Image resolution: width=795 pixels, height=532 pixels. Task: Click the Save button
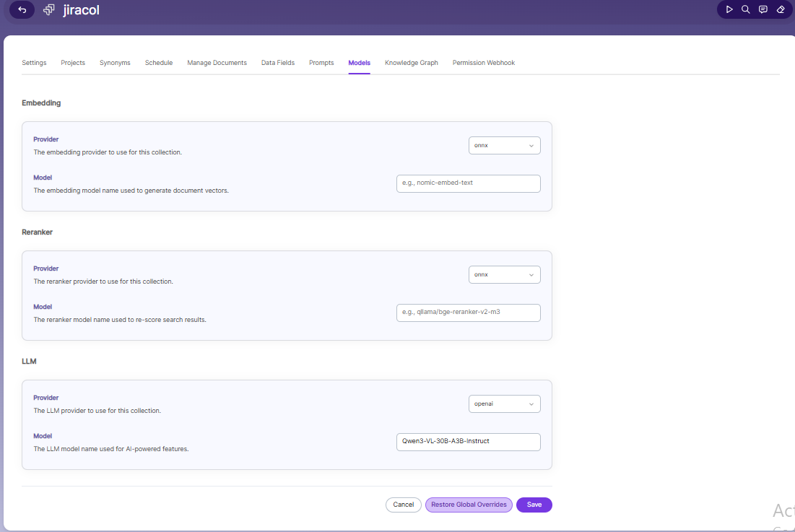pyautogui.click(x=534, y=505)
